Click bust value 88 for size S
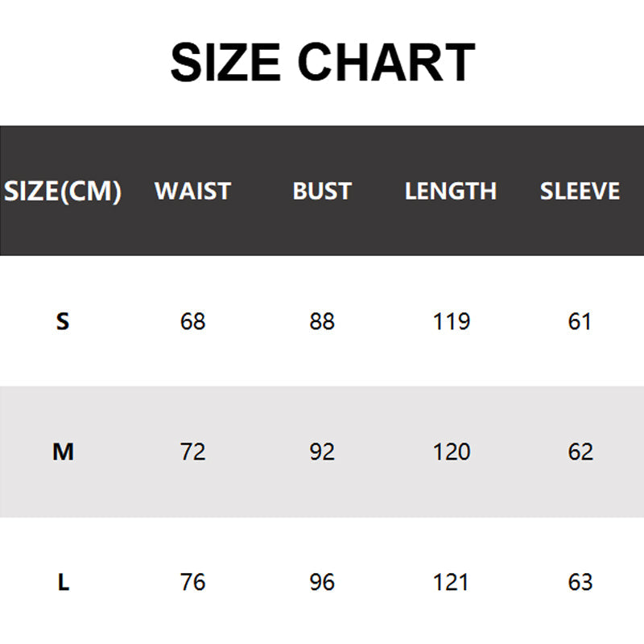The image size is (644, 644). [322, 322]
